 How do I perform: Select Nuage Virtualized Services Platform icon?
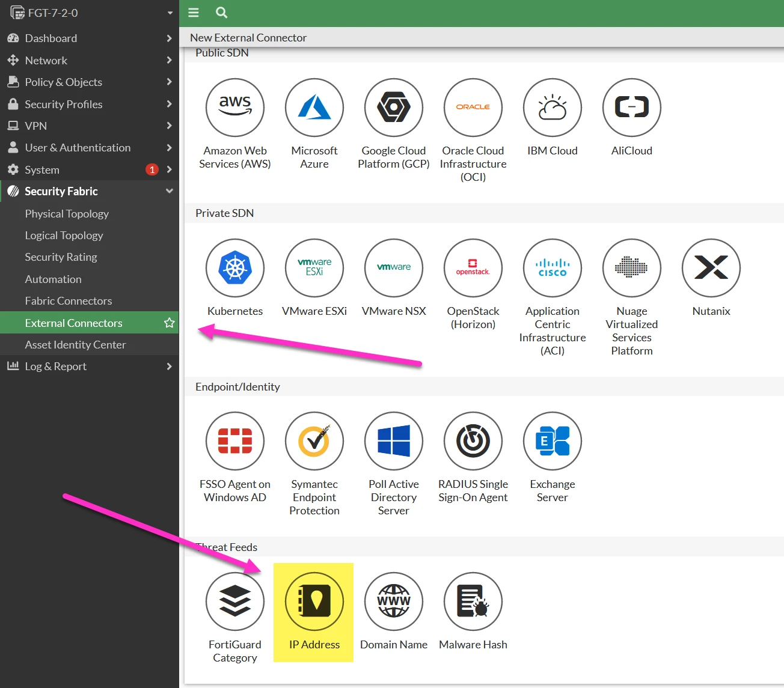(x=632, y=268)
